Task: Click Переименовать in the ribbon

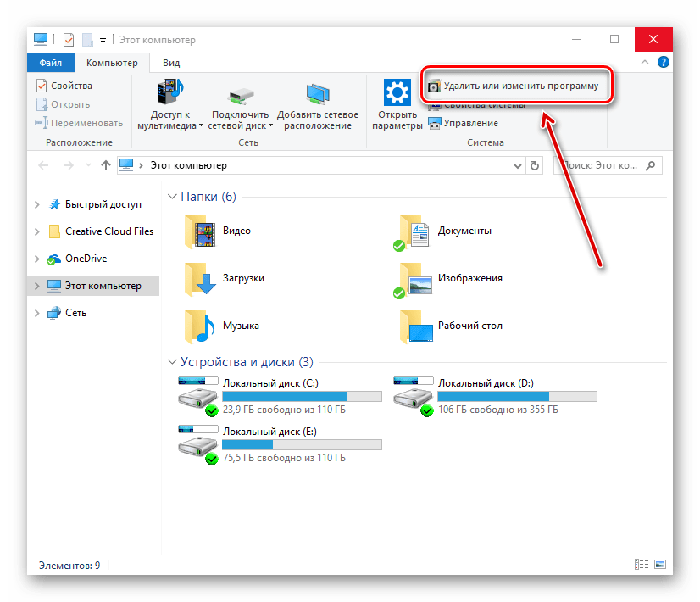Action: [79, 123]
